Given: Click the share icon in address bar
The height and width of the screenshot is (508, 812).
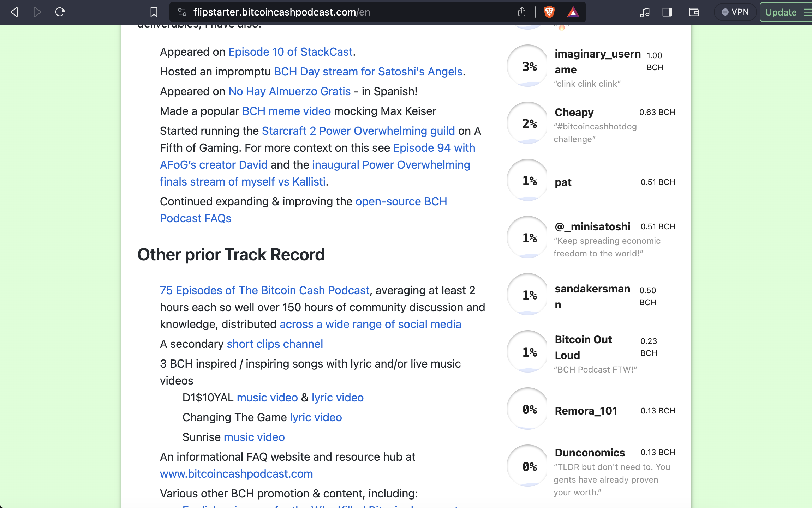Looking at the screenshot, I should [522, 12].
